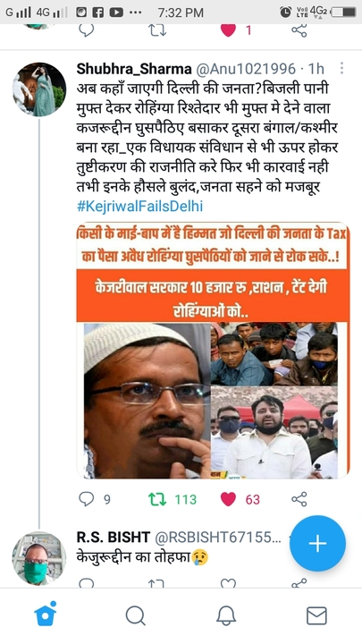The height and width of the screenshot is (644, 362).
Task: Reply to the top partially visible tweet
Action: click(86, 30)
